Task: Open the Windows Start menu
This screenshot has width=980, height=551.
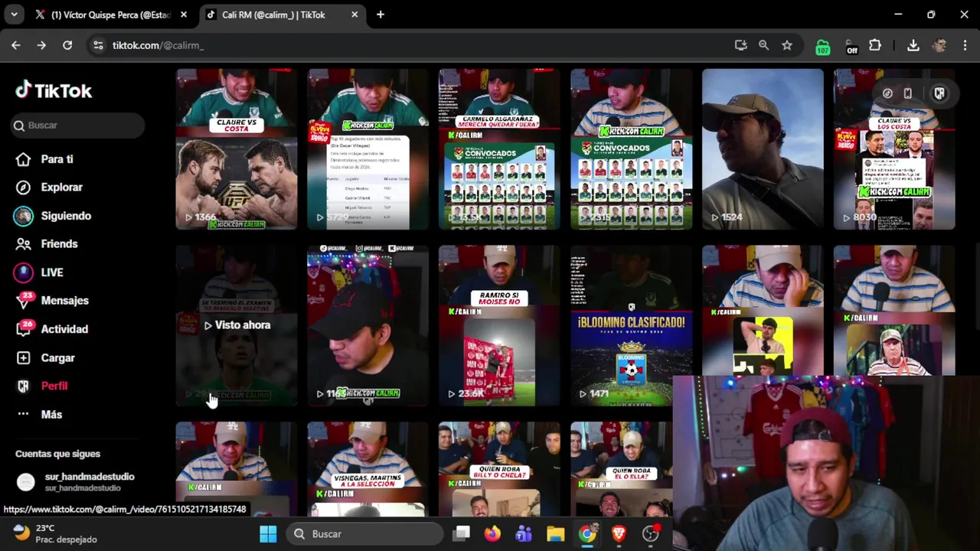Action: [x=268, y=534]
